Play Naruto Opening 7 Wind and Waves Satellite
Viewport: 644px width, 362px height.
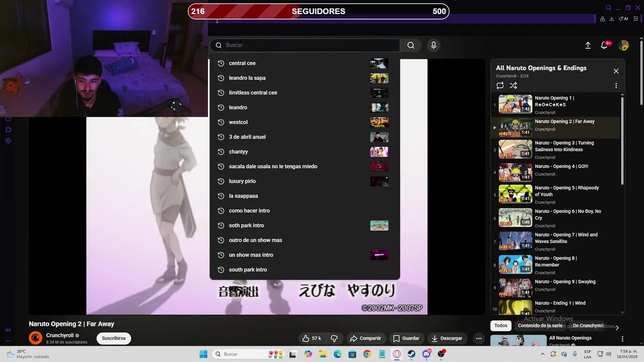coord(555,241)
